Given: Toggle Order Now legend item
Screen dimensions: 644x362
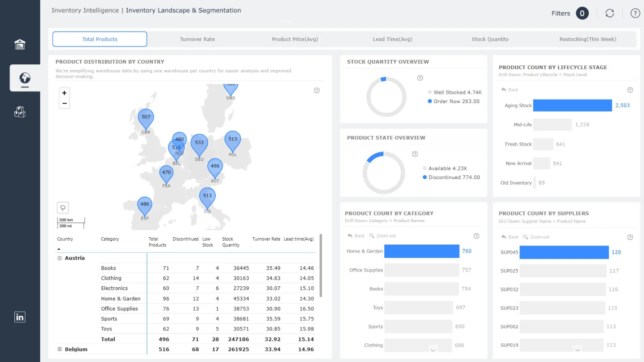Looking at the screenshot, I should click(x=453, y=101).
